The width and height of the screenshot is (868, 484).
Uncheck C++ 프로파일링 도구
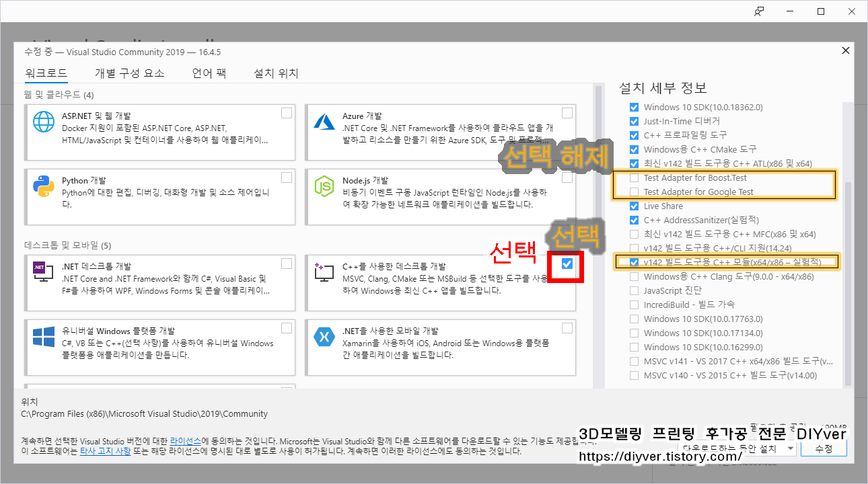[x=634, y=135]
